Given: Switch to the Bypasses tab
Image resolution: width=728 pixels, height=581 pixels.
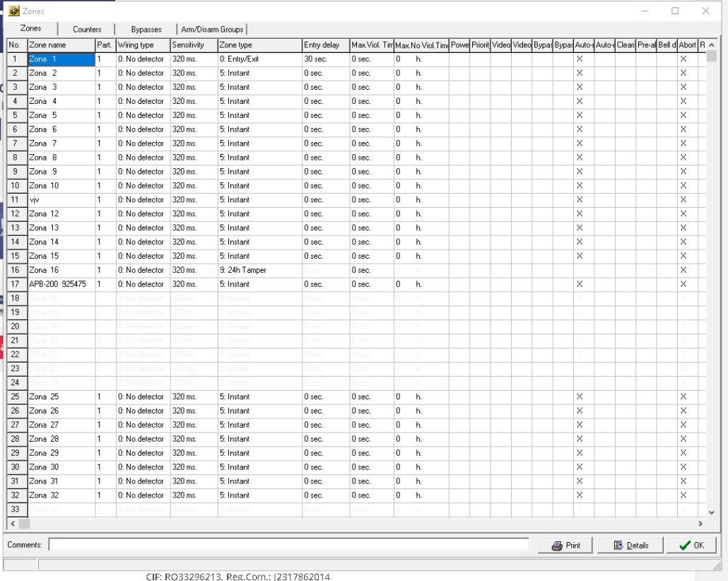Looking at the screenshot, I should point(146,30).
